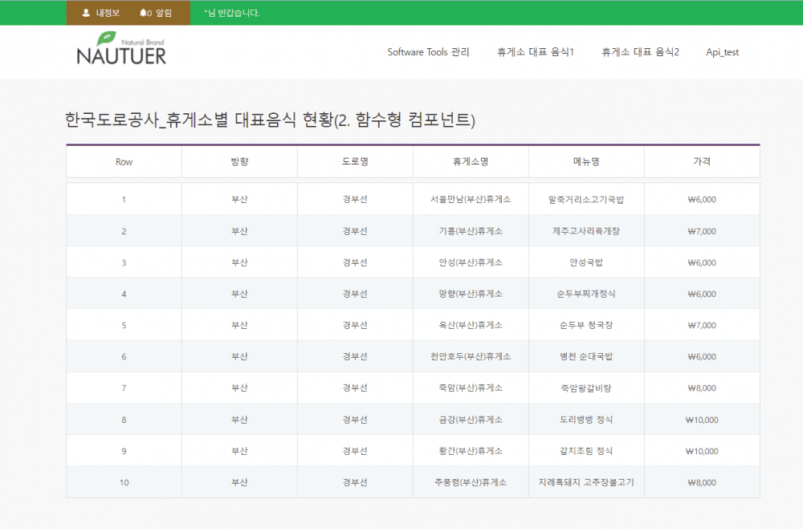Screen dimensions: 803x532
Task: Select the 지례흑돼지 고추장불고기 cell
Action: click(586, 482)
